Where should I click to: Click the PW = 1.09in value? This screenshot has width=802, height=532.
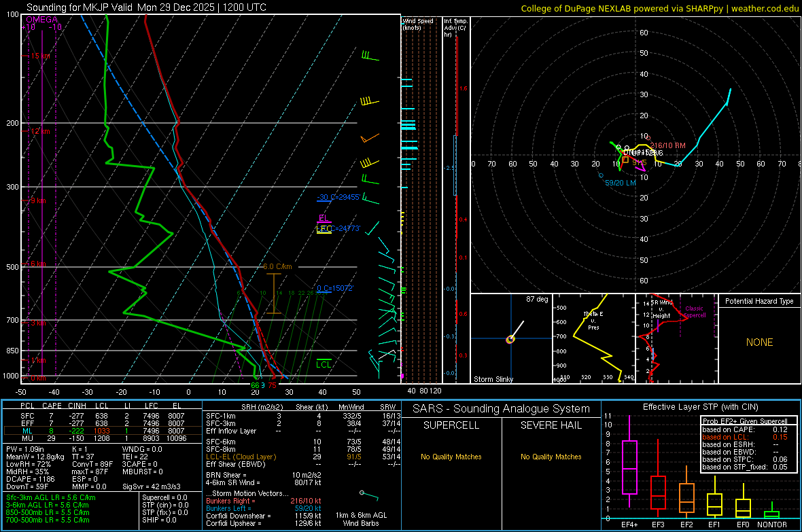pyautogui.click(x=25, y=449)
